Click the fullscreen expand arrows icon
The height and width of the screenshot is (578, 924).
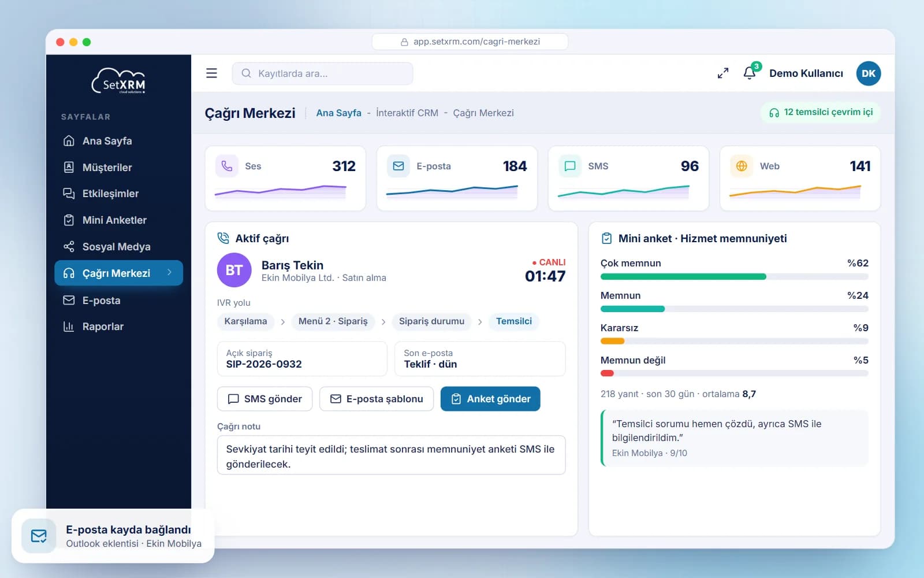click(x=722, y=73)
